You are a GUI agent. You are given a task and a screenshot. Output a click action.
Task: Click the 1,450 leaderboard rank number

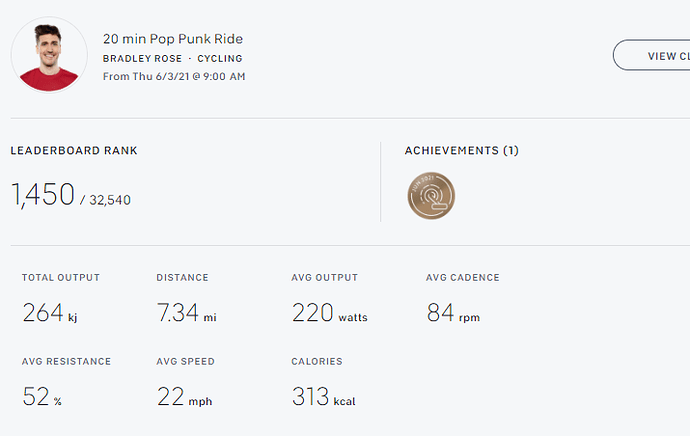pos(43,195)
